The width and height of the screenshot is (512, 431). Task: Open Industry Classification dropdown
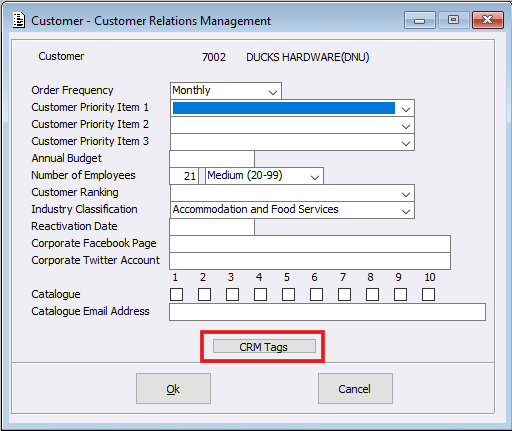(292, 210)
